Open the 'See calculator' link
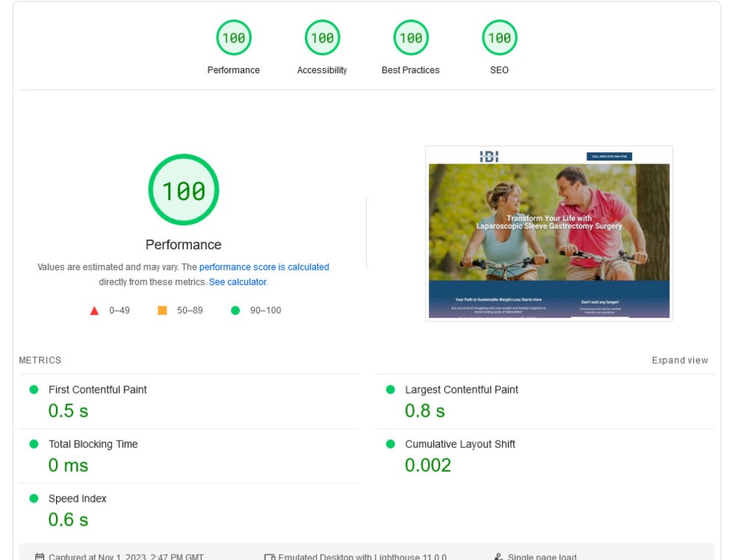Image resolution: width=747 pixels, height=560 pixels. coord(238,282)
